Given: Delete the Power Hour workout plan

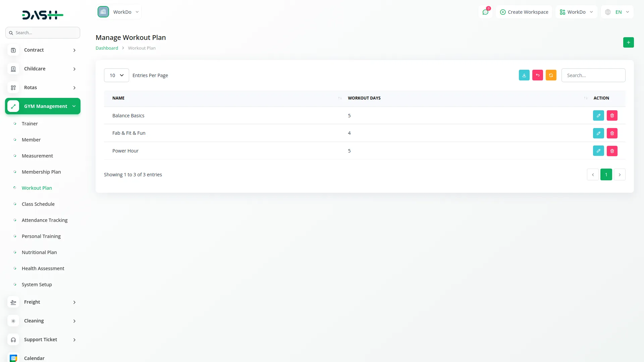Looking at the screenshot, I should [612, 151].
